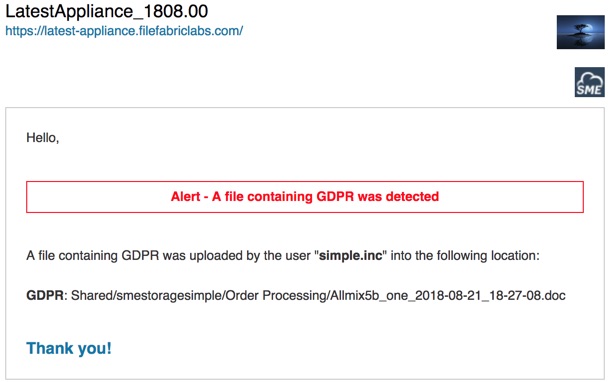The height and width of the screenshot is (382, 613).
Task: Click the "Thank you!" blue text
Action: point(69,348)
